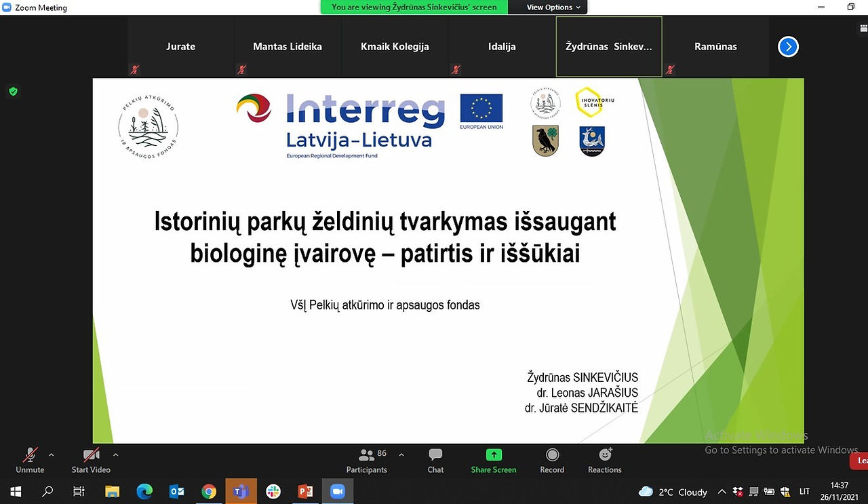This screenshot has width=868, height=504.
Task: Click the blue coat of arms on the slide
Action: [x=592, y=140]
